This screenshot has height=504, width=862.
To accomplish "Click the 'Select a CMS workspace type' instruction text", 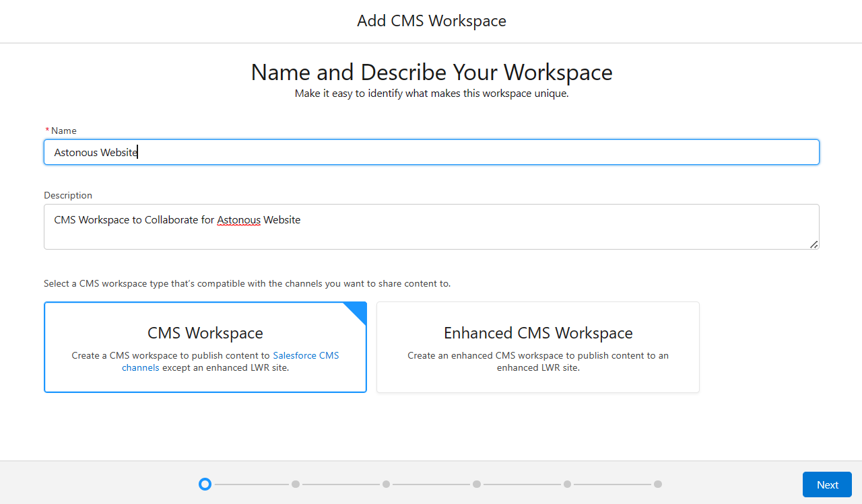I will point(247,283).
